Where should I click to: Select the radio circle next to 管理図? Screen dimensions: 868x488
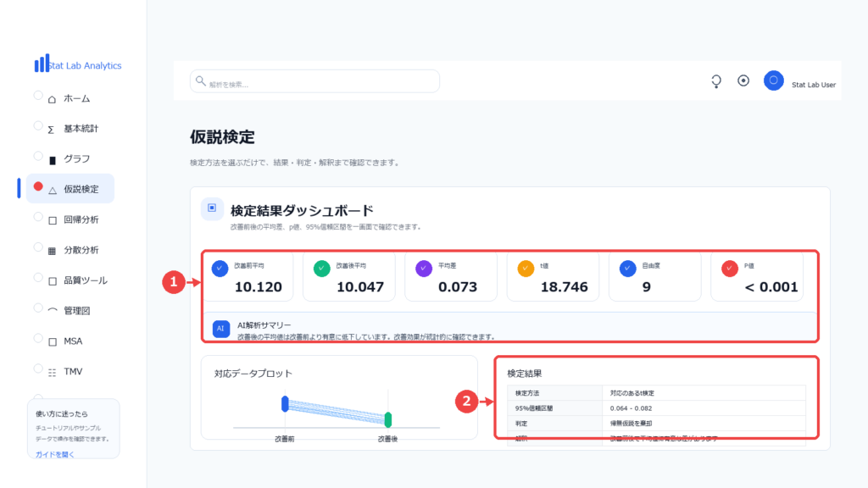point(38,308)
